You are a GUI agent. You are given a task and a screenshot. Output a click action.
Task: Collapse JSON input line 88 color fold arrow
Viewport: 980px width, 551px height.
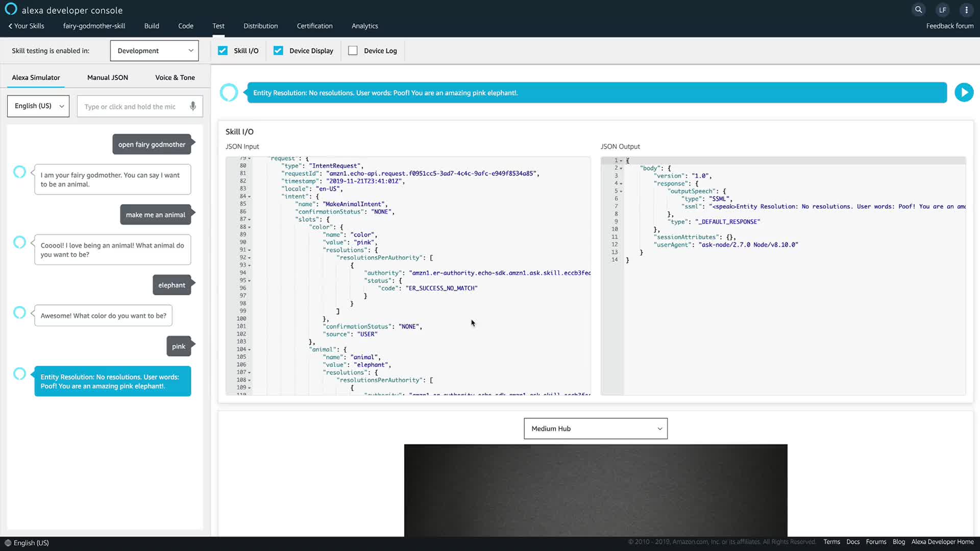(x=250, y=228)
